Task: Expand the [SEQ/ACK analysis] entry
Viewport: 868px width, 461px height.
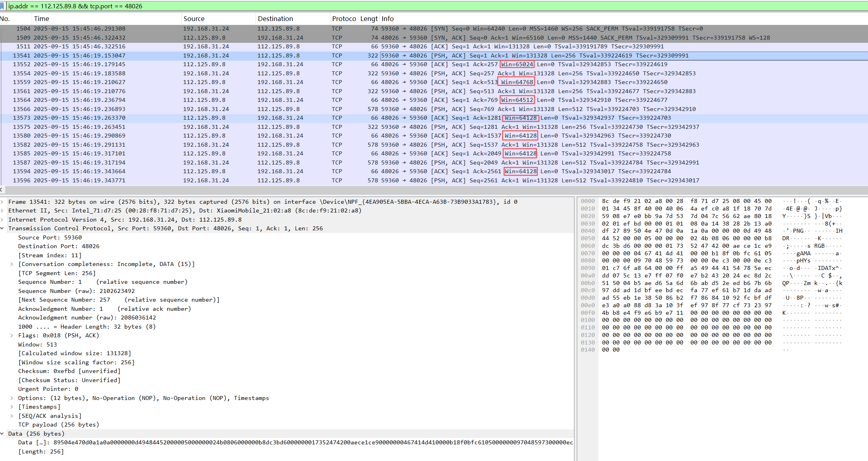Action: 12,416
